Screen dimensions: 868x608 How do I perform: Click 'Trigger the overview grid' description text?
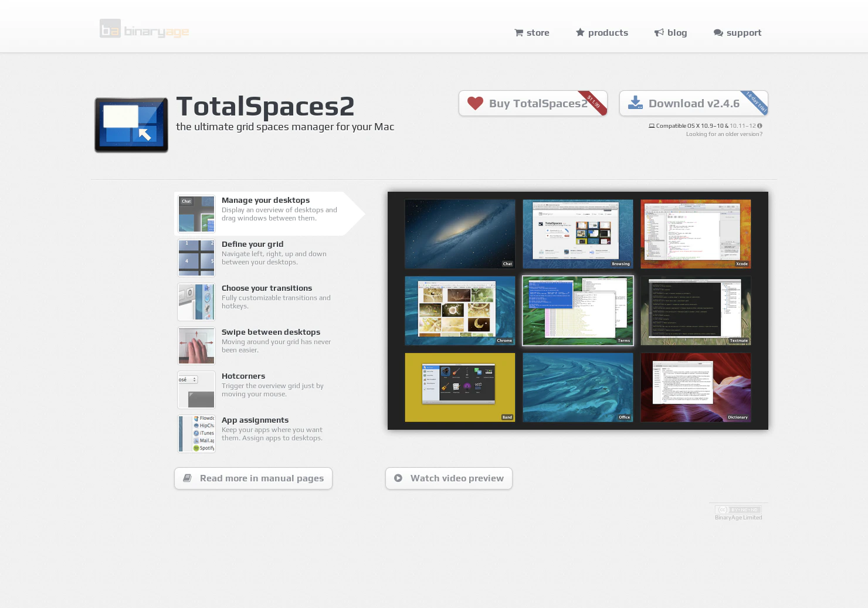tap(273, 390)
